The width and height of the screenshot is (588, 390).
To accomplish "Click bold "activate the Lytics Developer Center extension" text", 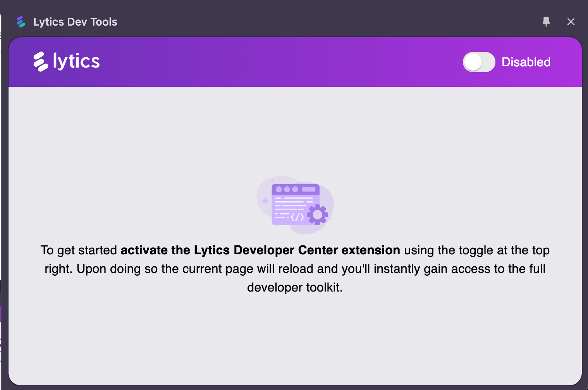I will 260,250.
